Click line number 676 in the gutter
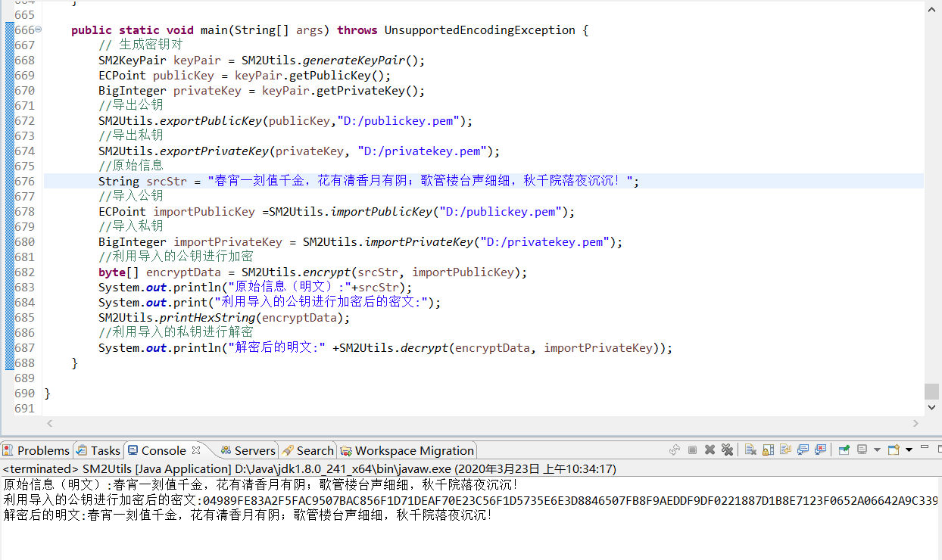The image size is (942, 560). coord(24,181)
